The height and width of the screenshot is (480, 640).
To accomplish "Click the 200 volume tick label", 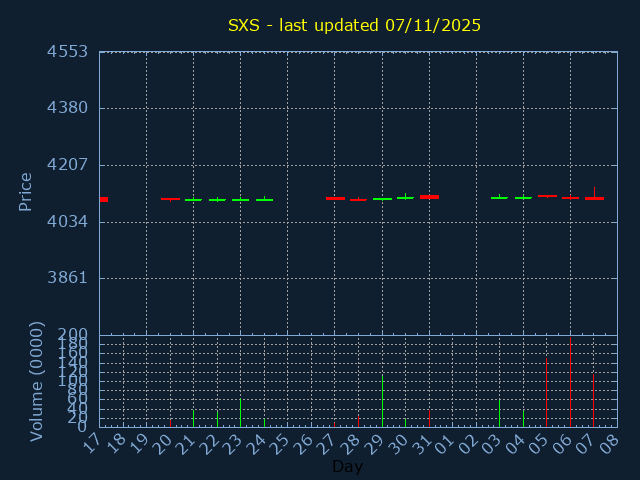I will point(73,334).
